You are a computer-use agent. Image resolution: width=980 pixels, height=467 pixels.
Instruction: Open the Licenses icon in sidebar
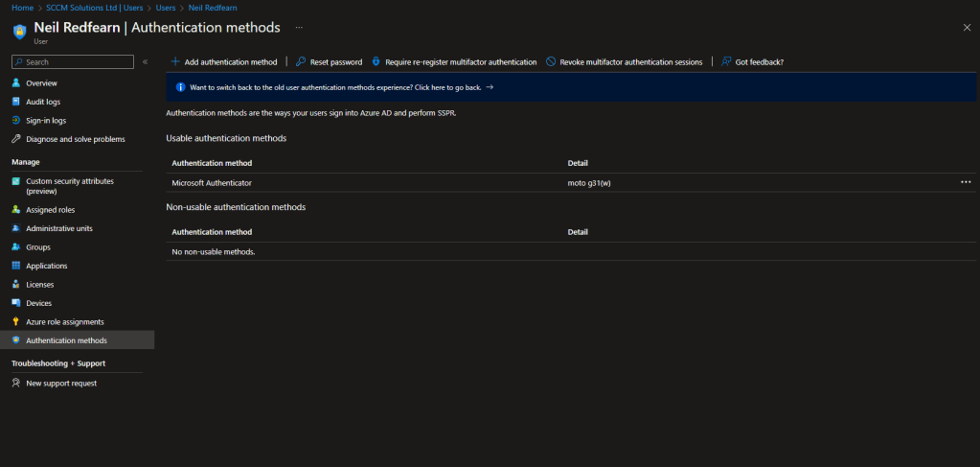(x=16, y=285)
